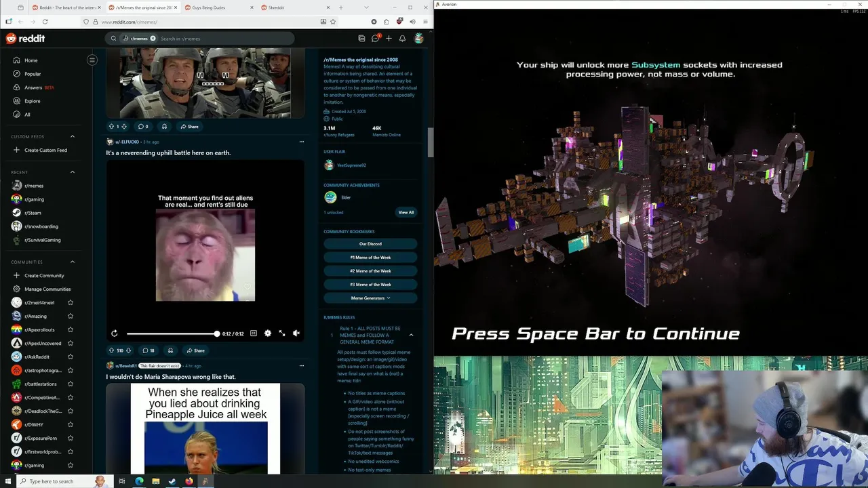The image size is (868, 488).
Task: Expand the Meme Generators dropdown
Action: point(370,298)
